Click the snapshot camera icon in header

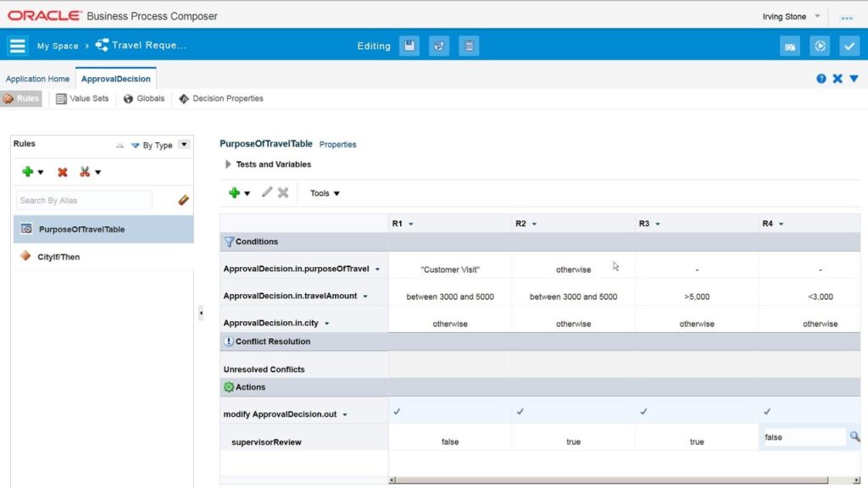tap(790, 46)
